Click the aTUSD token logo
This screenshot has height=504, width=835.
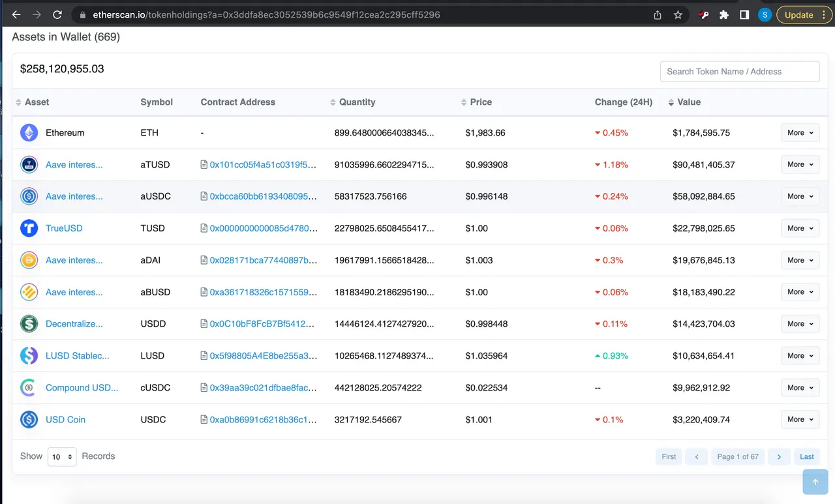click(x=29, y=165)
